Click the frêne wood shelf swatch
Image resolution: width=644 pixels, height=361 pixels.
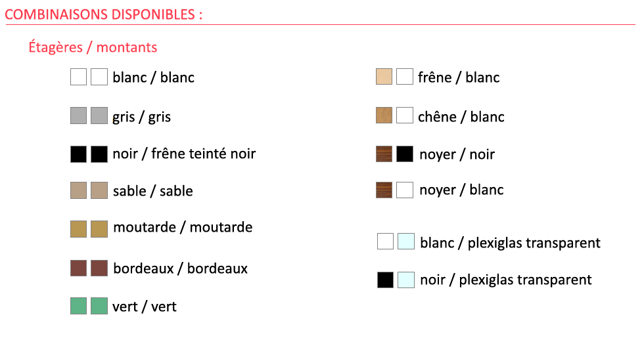point(384,77)
